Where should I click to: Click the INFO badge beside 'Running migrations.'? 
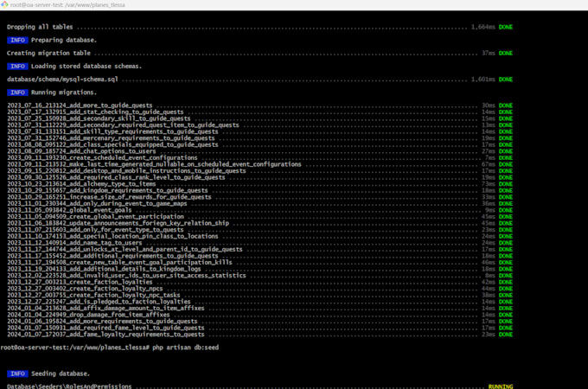point(17,92)
